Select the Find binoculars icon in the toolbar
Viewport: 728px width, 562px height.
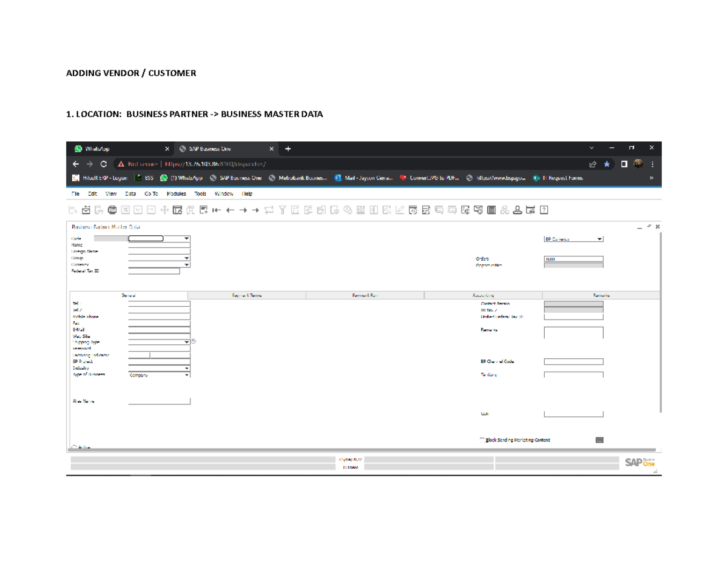coord(190,209)
